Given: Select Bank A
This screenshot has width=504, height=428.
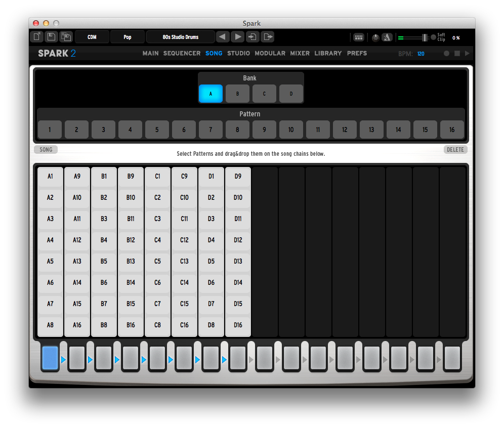Looking at the screenshot, I should (x=211, y=94).
